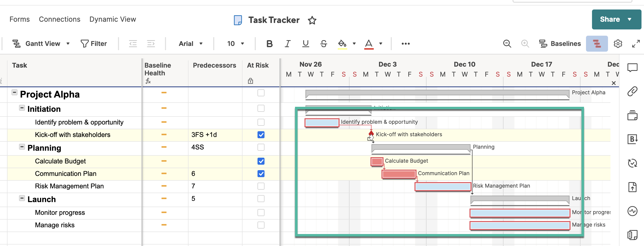The image size is (644, 246).
Task: Click the lock icon under At Risk
Action: click(x=250, y=81)
